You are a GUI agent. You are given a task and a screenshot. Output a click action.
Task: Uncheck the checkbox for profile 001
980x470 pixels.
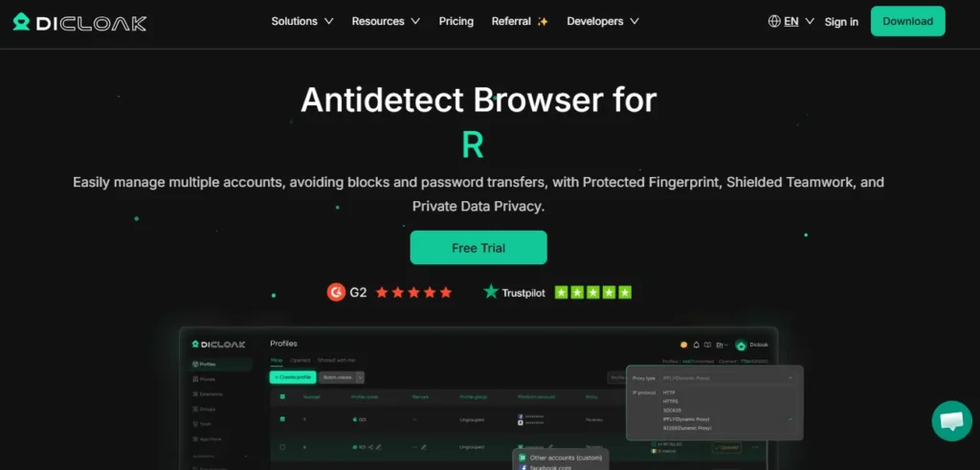(x=282, y=419)
